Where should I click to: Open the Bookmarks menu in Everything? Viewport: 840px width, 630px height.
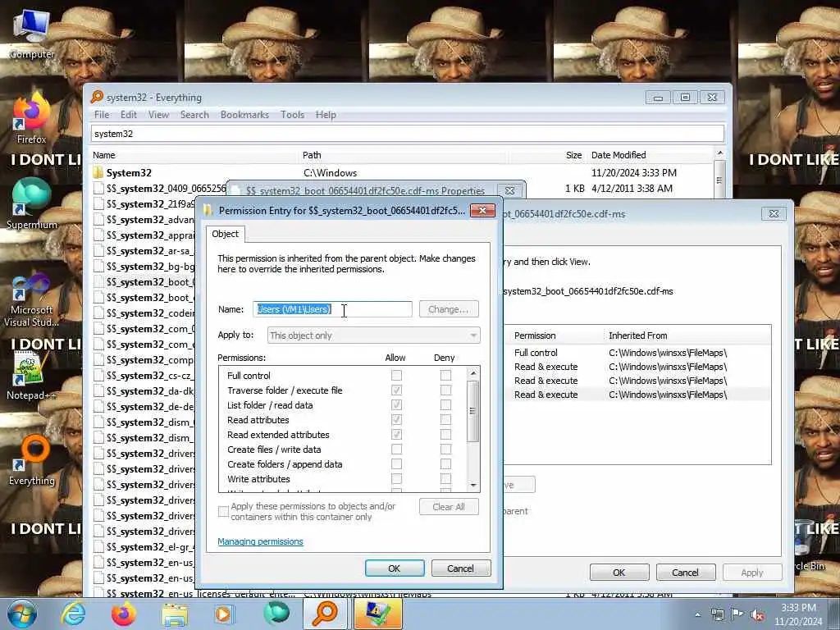click(x=244, y=115)
